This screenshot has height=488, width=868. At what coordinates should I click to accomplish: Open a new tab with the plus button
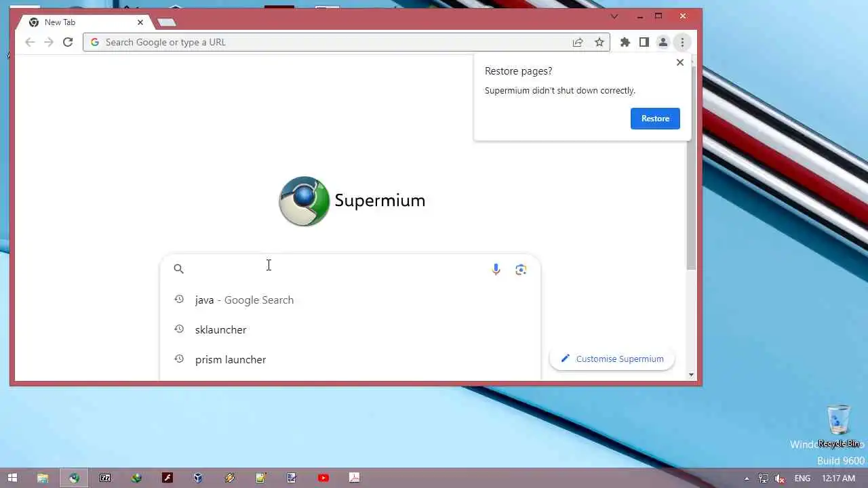pos(167,22)
